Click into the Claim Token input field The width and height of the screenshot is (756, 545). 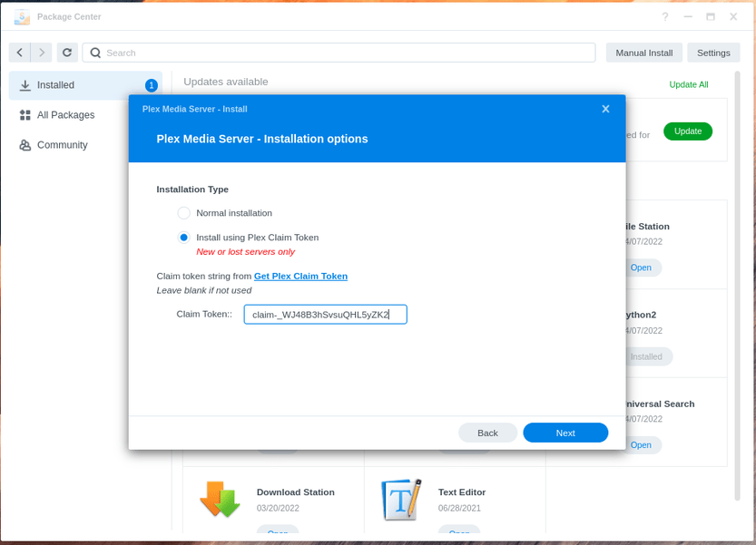(x=326, y=315)
